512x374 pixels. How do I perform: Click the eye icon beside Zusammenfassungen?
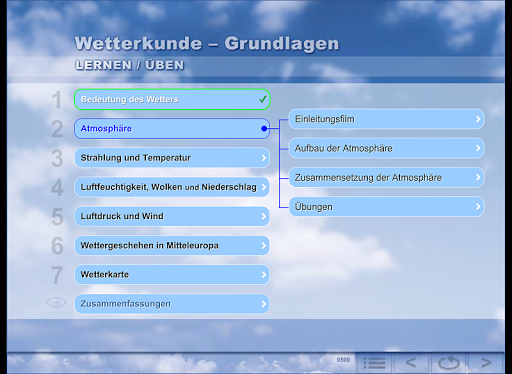click(56, 302)
